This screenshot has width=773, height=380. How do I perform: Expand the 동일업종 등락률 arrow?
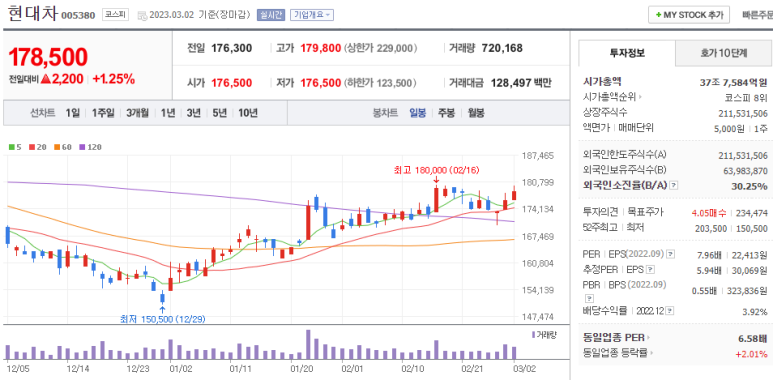[651, 353]
